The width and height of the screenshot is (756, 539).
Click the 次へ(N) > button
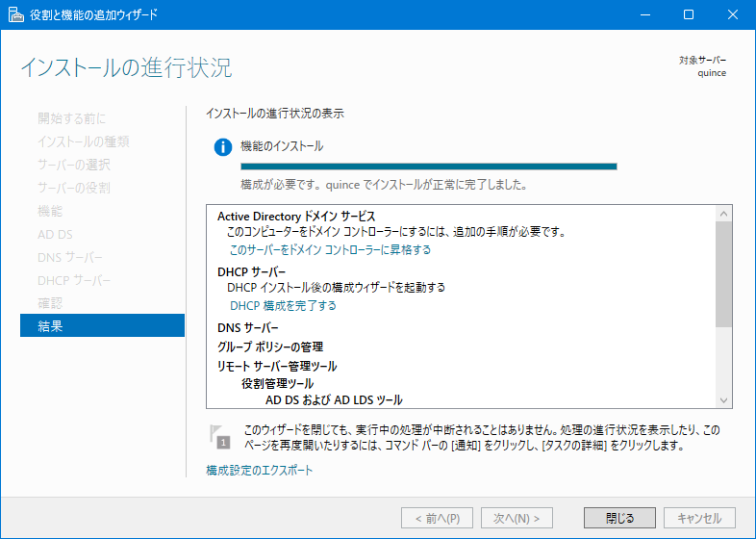point(517,518)
